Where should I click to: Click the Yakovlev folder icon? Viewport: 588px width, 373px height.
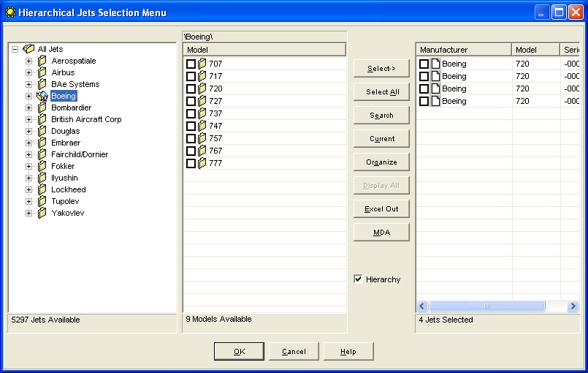click(42, 213)
